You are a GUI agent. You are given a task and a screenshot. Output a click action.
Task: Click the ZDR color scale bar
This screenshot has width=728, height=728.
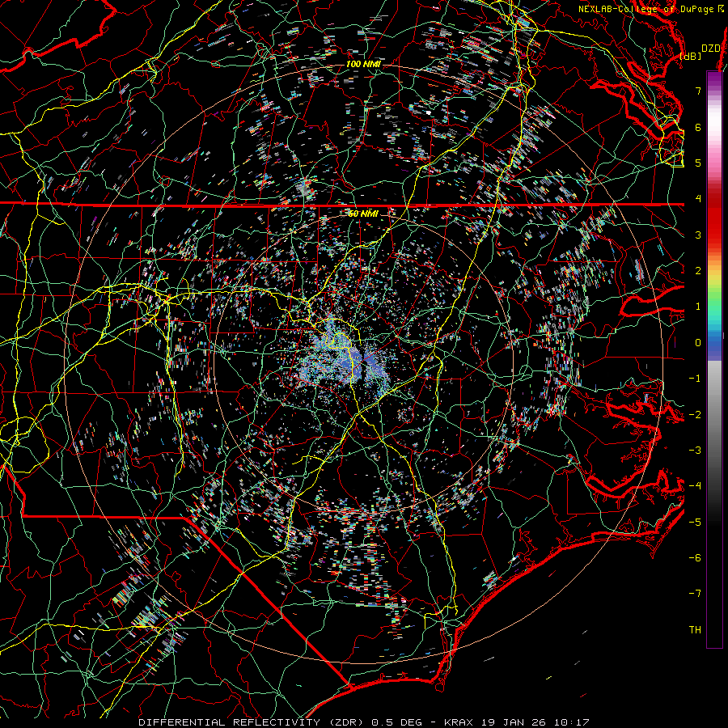coord(714,359)
